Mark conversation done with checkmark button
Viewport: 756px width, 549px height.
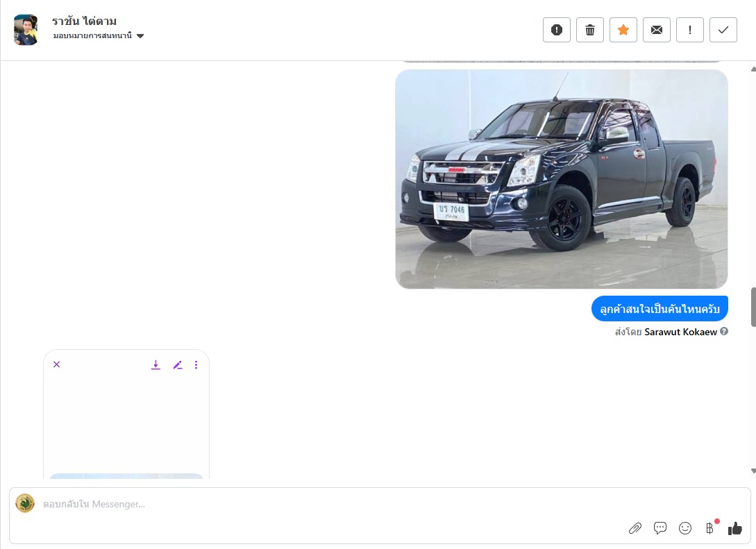point(723,30)
